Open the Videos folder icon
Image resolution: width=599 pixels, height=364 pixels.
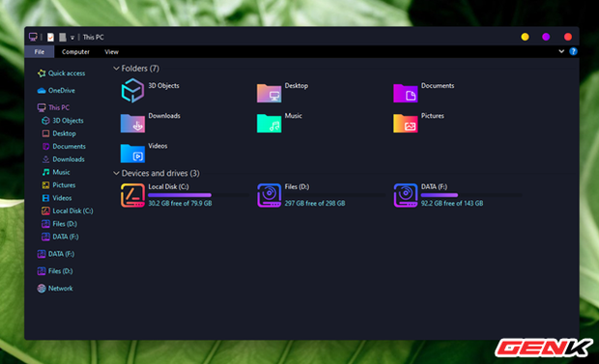132,154
